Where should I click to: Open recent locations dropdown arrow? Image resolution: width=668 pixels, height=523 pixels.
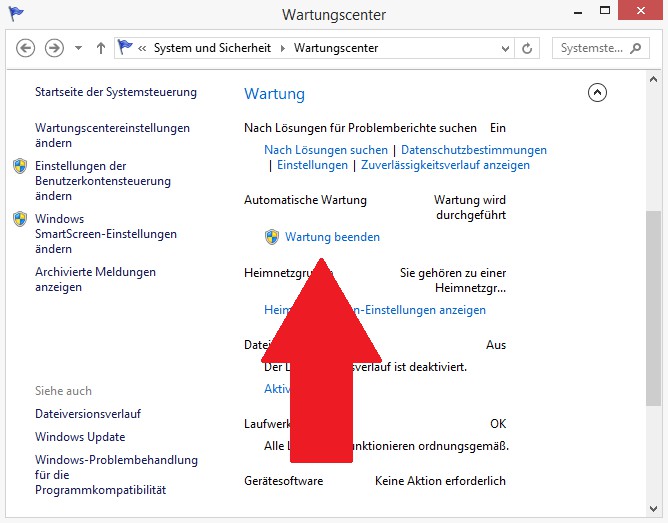click(x=79, y=48)
